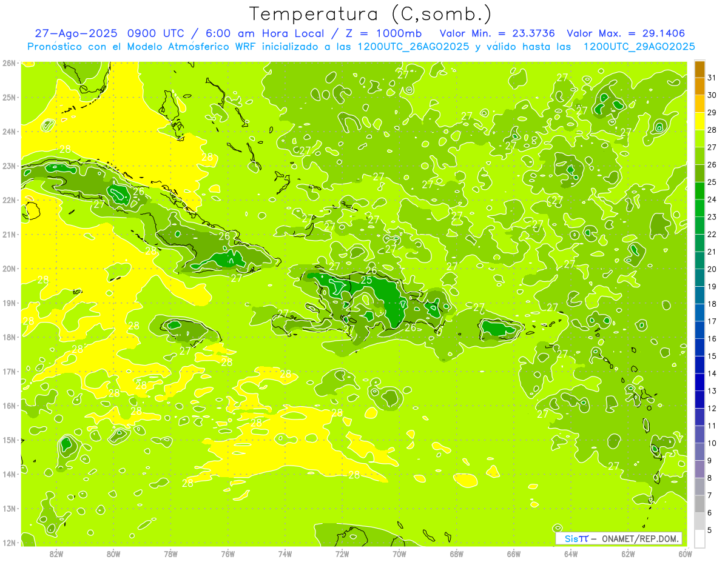This screenshot has width=728, height=562.
Task: Click the 22N latitude axis label
Action: pyautogui.click(x=9, y=200)
